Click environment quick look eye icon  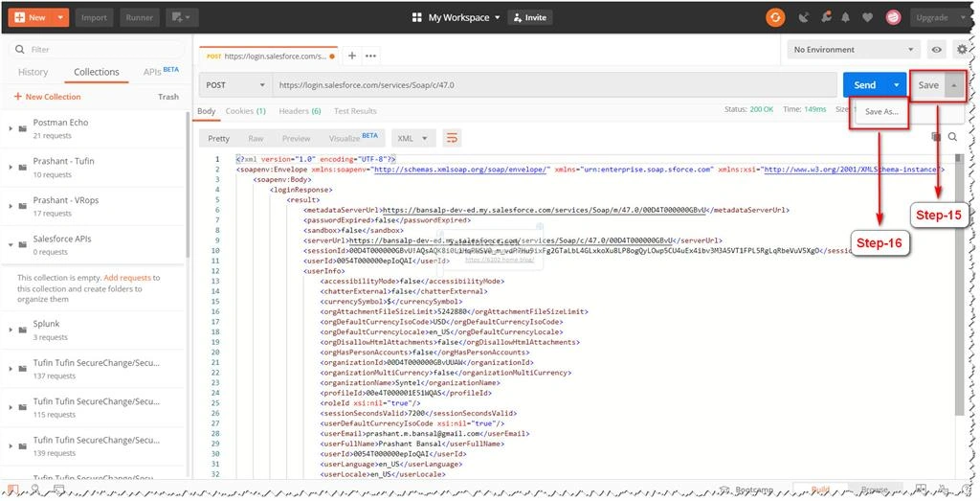(936, 50)
